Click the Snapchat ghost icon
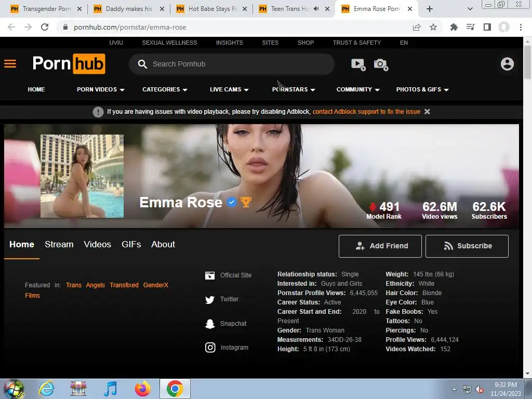The image size is (532, 399). click(x=210, y=324)
